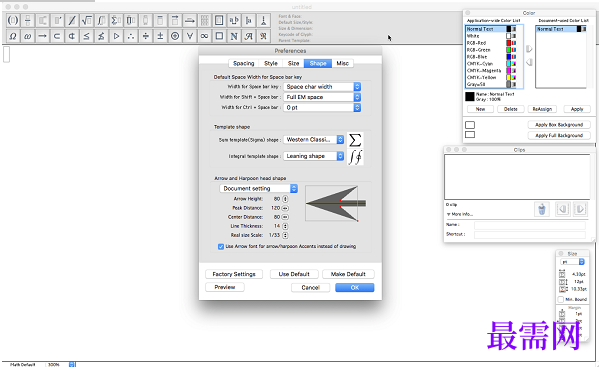Open the therefore dots palette
599x367 pixels.
[x=131, y=36]
